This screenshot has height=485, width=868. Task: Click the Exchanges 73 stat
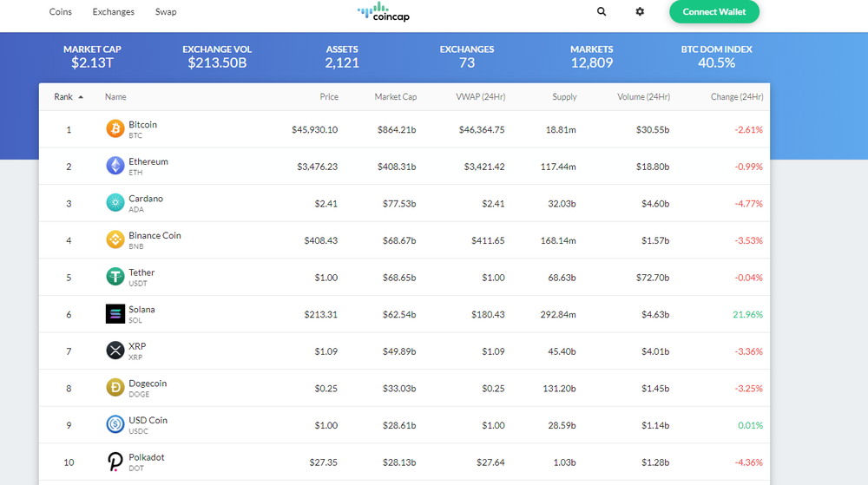(467, 57)
